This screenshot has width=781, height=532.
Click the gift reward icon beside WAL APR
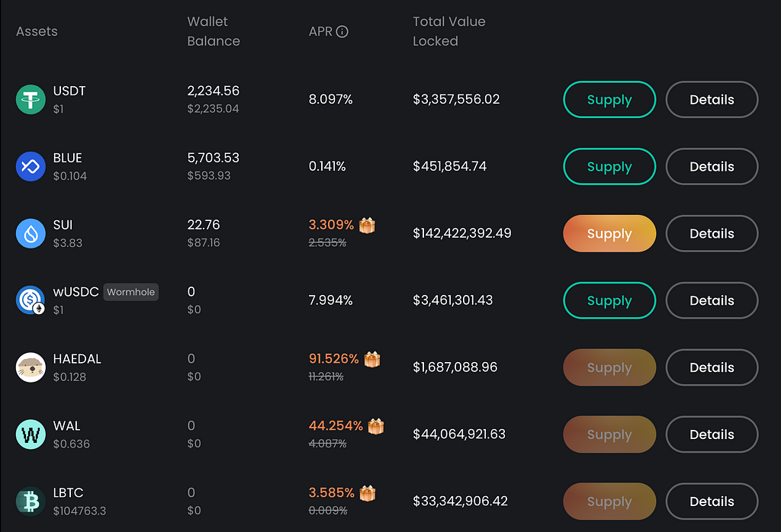click(x=376, y=426)
